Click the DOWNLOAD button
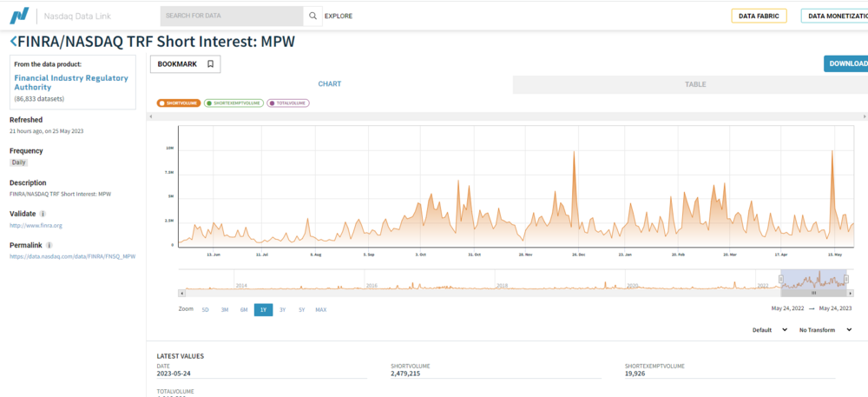This screenshot has width=868, height=397. coord(845,63)
